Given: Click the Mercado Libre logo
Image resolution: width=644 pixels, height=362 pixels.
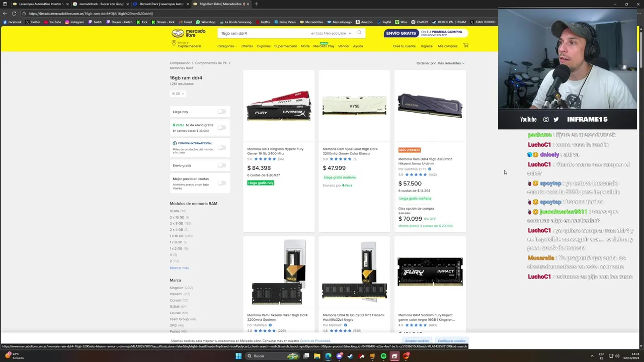Looking at the screenshot, I should tap(189, 33).
